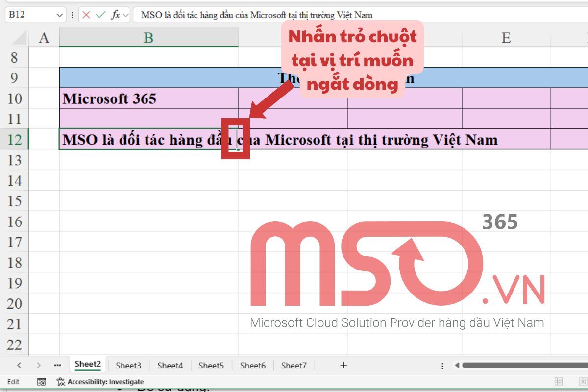Click the vertical dots beside the Name Box
This screenshot has height=392, width=588.
[x=72, y=15]
